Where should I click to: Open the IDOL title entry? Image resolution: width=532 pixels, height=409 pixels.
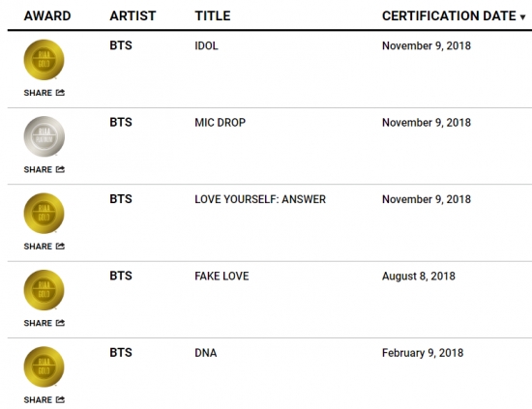[x=206, y=45]
